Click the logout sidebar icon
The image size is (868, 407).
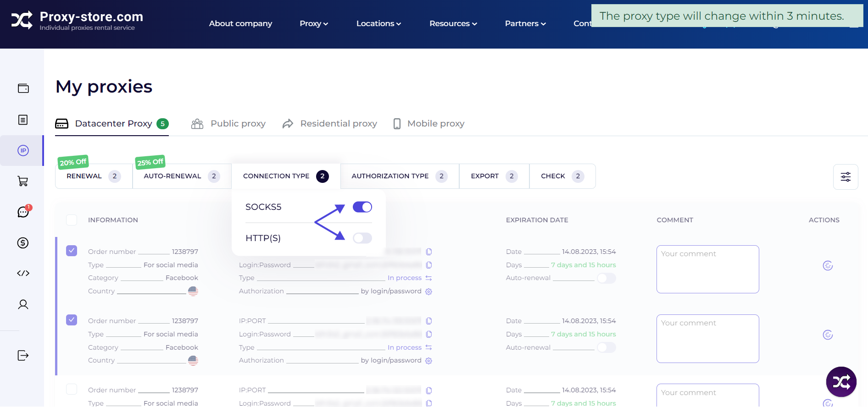(x=23, y=355)
